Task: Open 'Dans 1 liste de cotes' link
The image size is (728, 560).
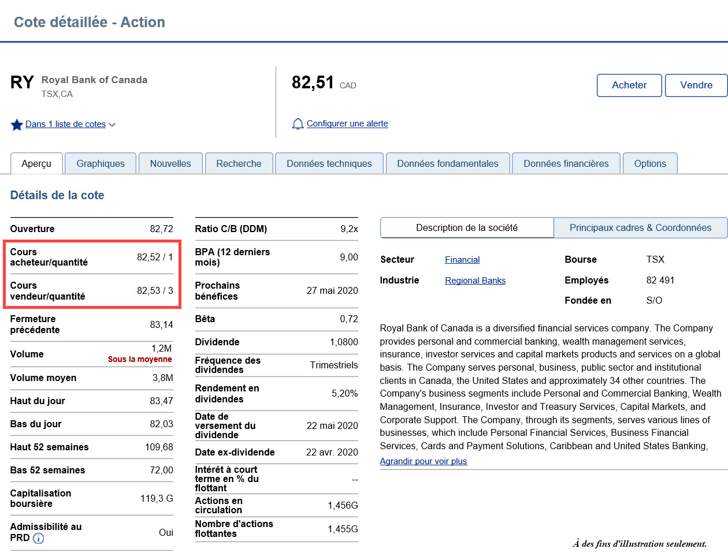Action: [x=65, y=124]
